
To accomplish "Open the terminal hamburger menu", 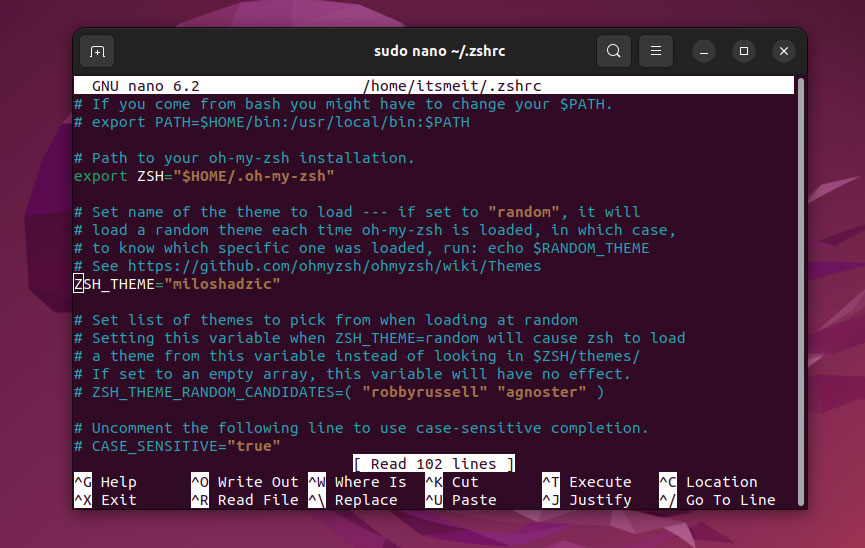I will click(x=655, y=51).
